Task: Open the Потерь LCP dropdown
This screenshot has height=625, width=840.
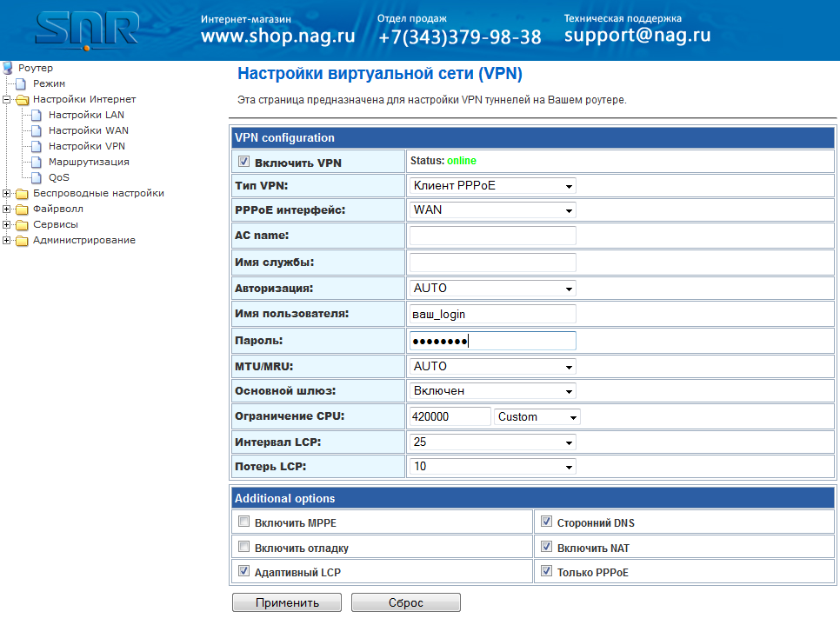Action: coord(493,467)
